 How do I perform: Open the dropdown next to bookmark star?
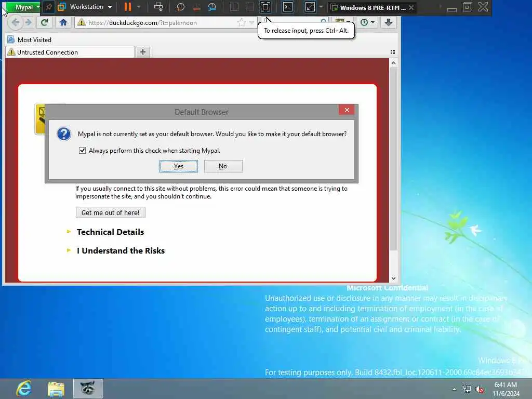(252, 23)
